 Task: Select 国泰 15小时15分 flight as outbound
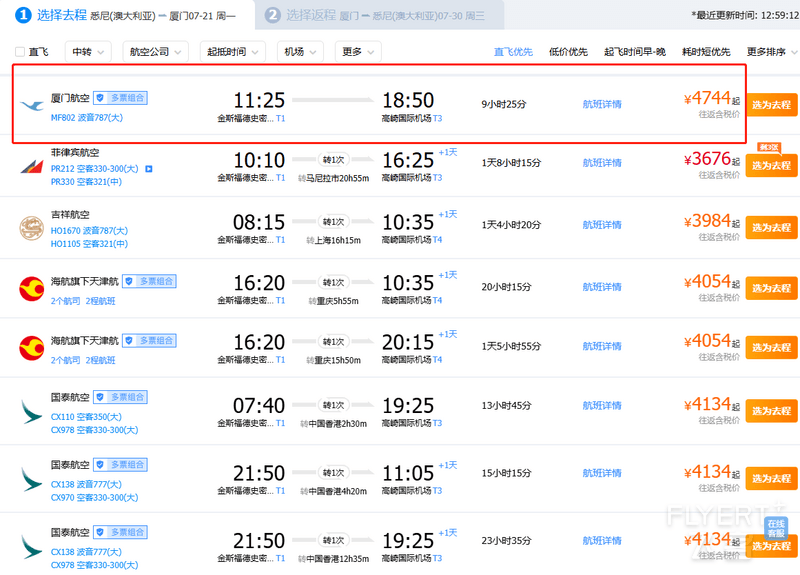coord(771,478)
